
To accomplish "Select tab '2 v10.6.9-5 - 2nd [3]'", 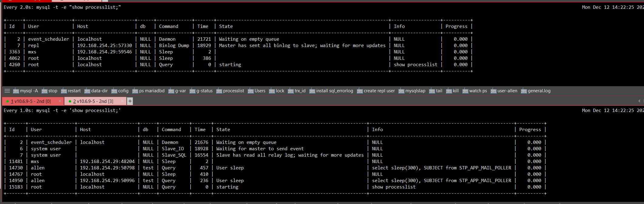I will (93, 101).
